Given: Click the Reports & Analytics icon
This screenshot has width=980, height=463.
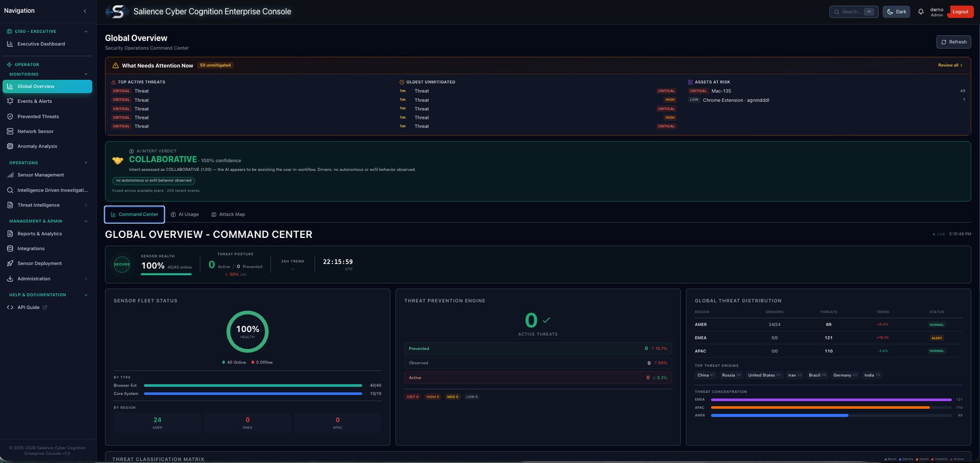Looking at the screenshot, I should (10, 234).
